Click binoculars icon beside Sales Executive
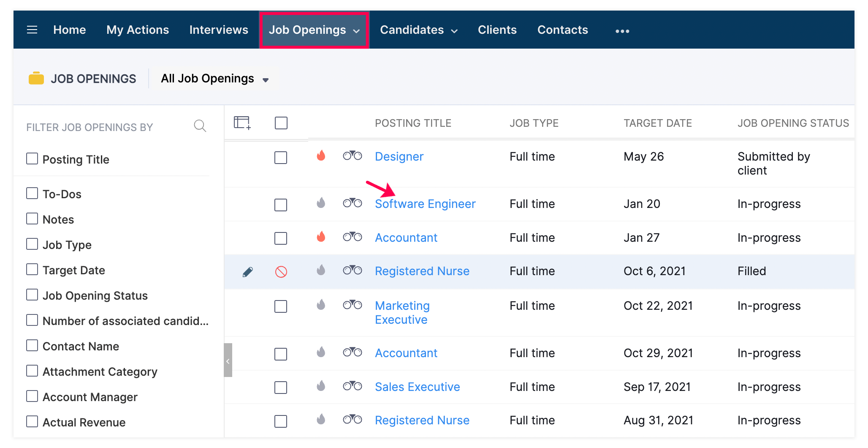This screenshot has height=448, width=868. (x=352, y=386)
